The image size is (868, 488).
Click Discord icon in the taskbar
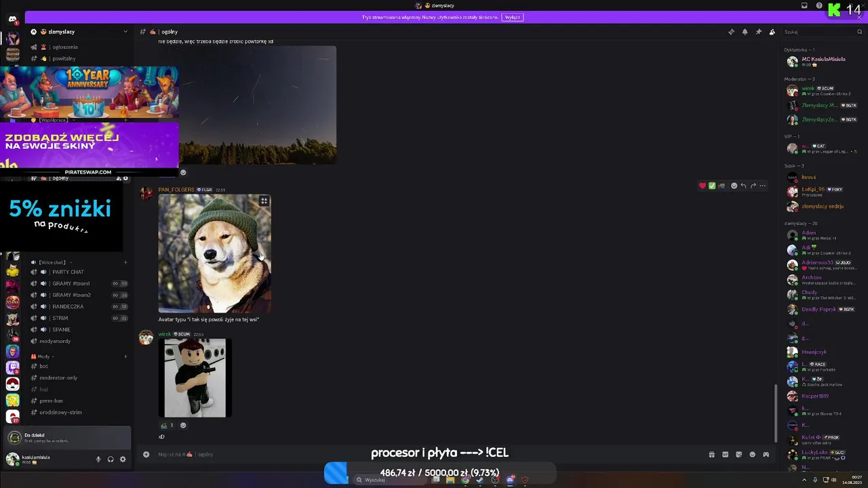[x=510, y=480]
